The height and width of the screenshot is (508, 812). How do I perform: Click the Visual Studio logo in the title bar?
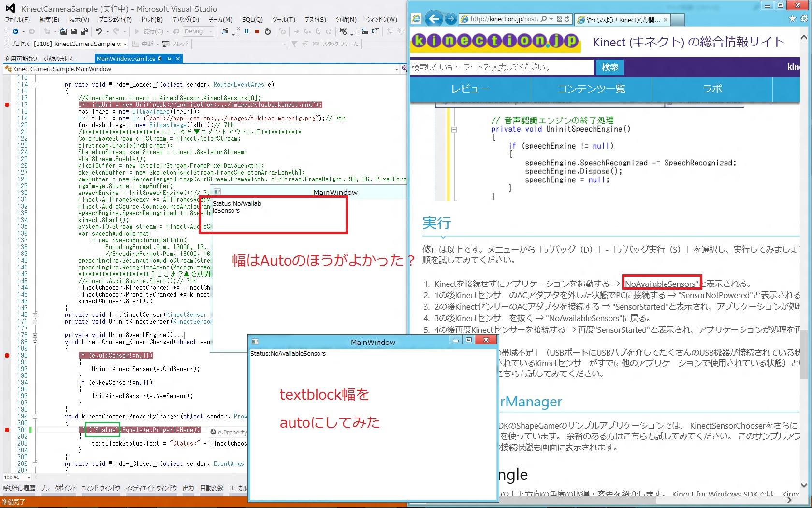click(x=11, y=8)
